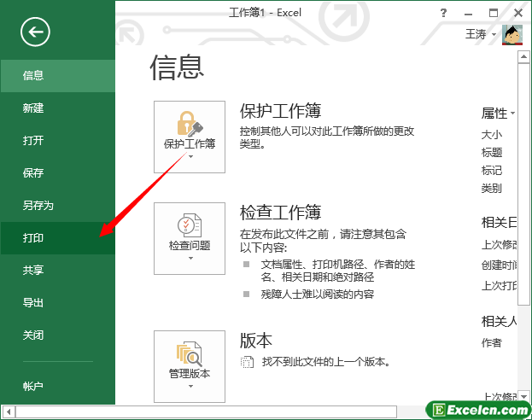Click the 找不到此文件的上一个版本 text
Viewport: 532px width, 420px height.
pos(326,362)
